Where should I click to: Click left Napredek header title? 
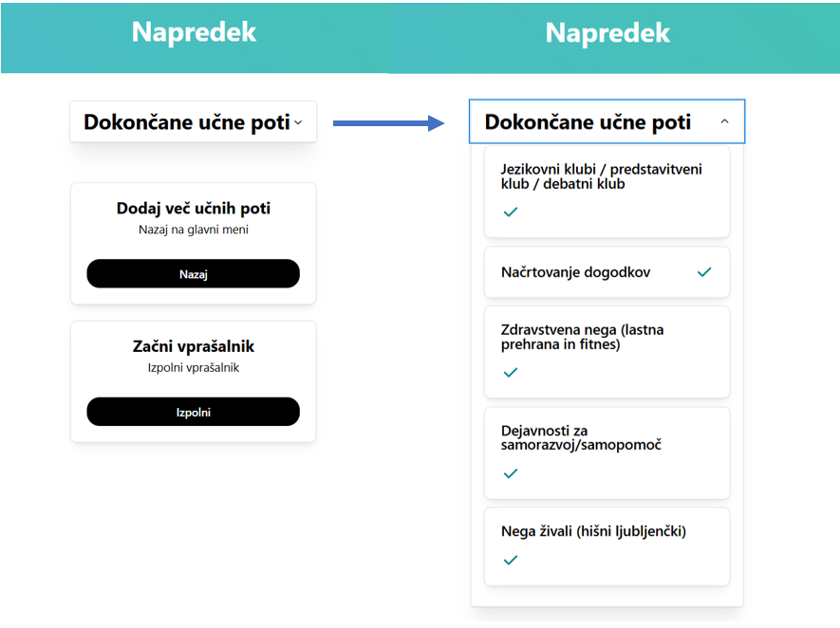click(x=194, y=32)
